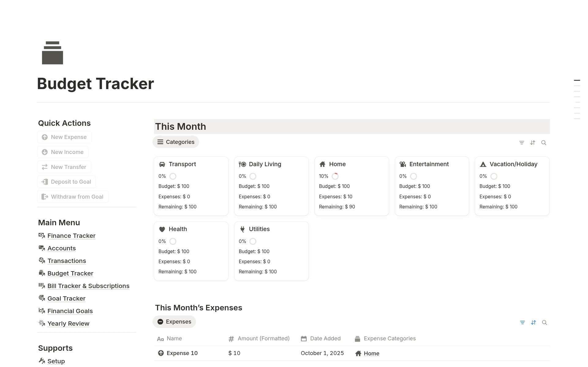The image size is (588, 367).
Task: Click the Home card 10% progress ring
Action: pyautogui.click(x=335, y=176)
